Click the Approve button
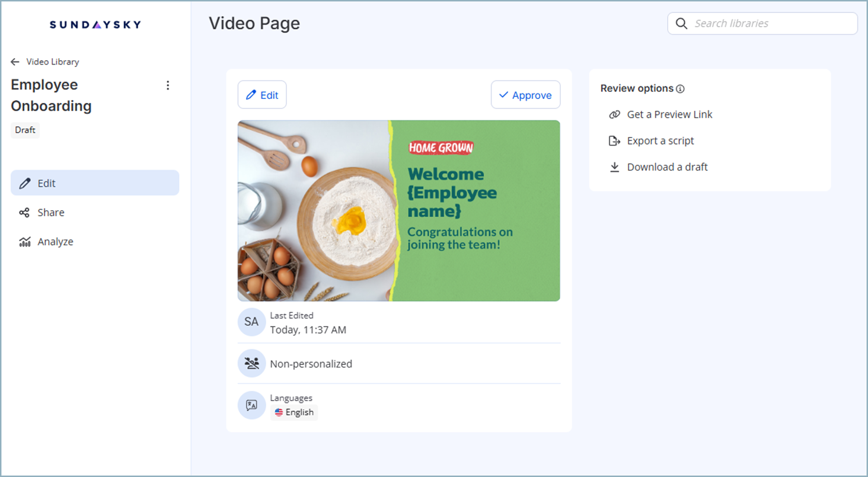 click(525, 94)
